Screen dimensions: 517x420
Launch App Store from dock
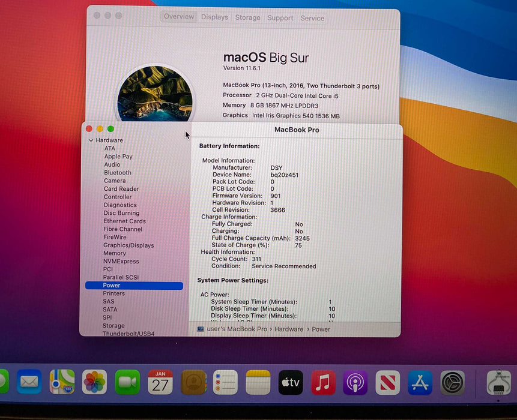pyautogui.click(x=420, y=382)
